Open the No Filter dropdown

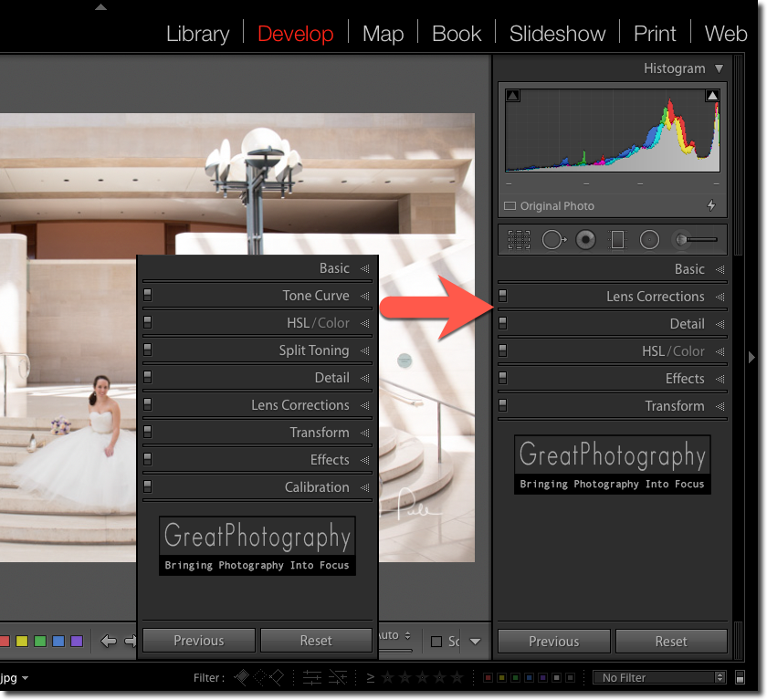659,677
